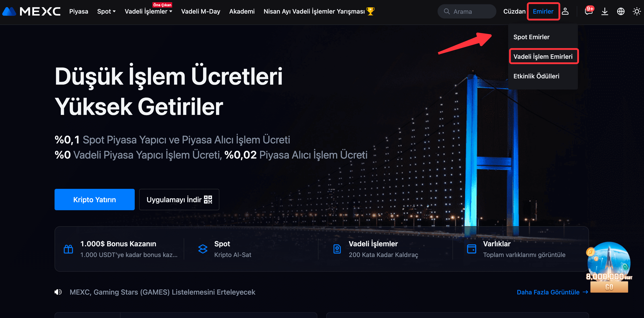
Task: Click the Spot layers icon
Action: [202, 249]
